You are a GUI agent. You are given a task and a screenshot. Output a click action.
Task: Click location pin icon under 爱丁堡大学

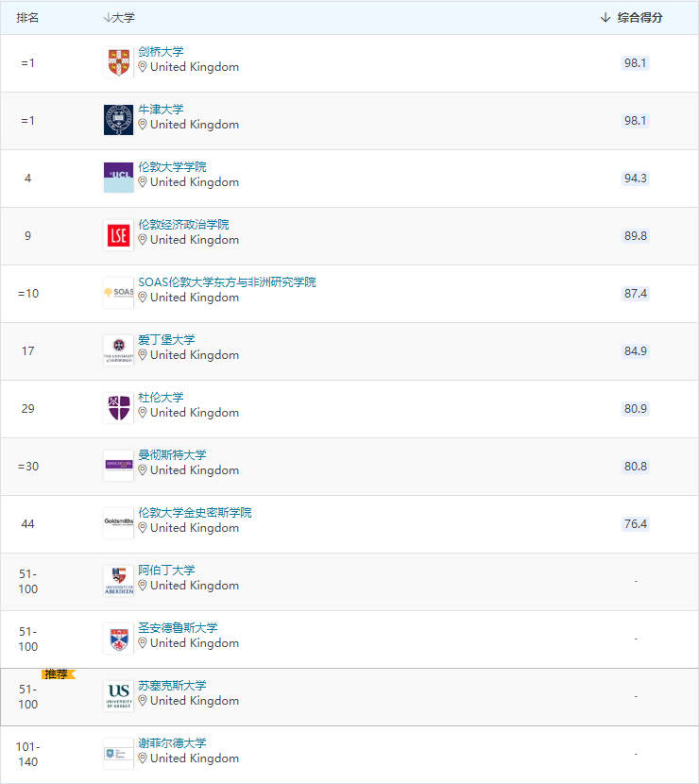click(x=143, y=355)
